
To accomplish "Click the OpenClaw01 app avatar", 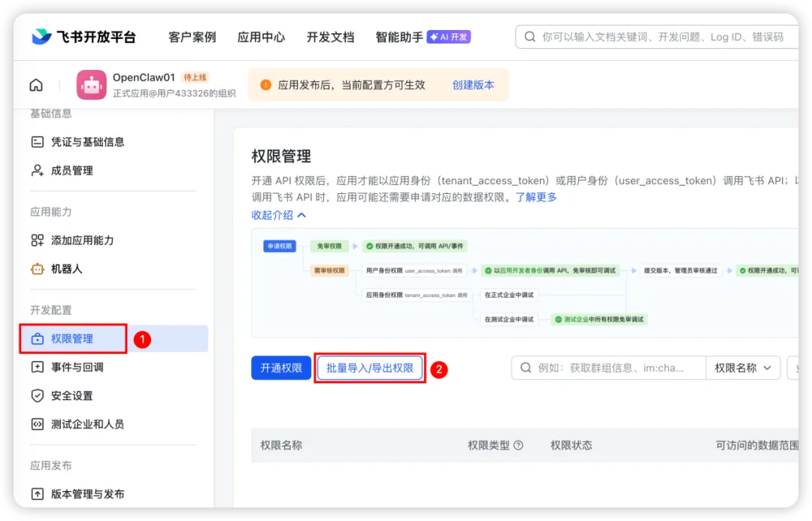I will (91, 85).
